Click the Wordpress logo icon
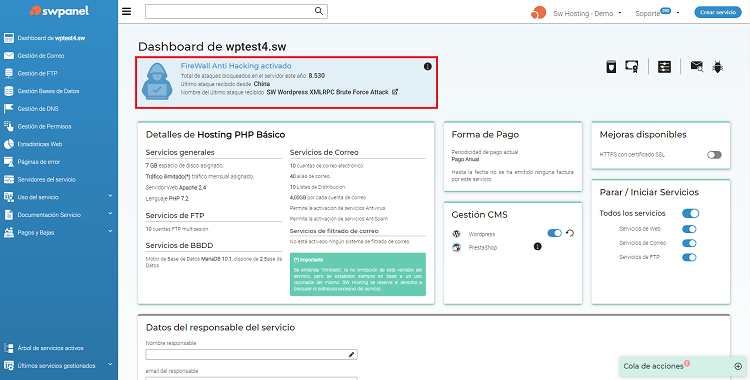This screenshot has width=750, height=380. (x=456, y=234)
